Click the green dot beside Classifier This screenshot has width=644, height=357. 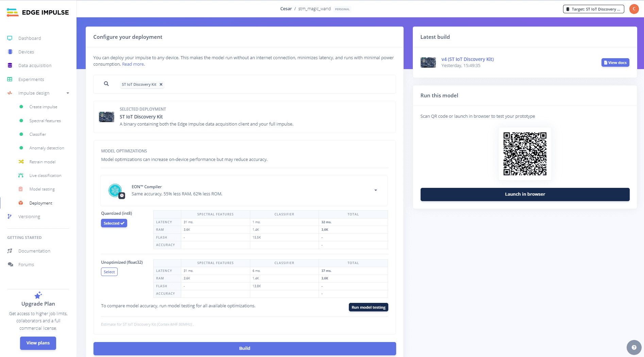[21, 134]
